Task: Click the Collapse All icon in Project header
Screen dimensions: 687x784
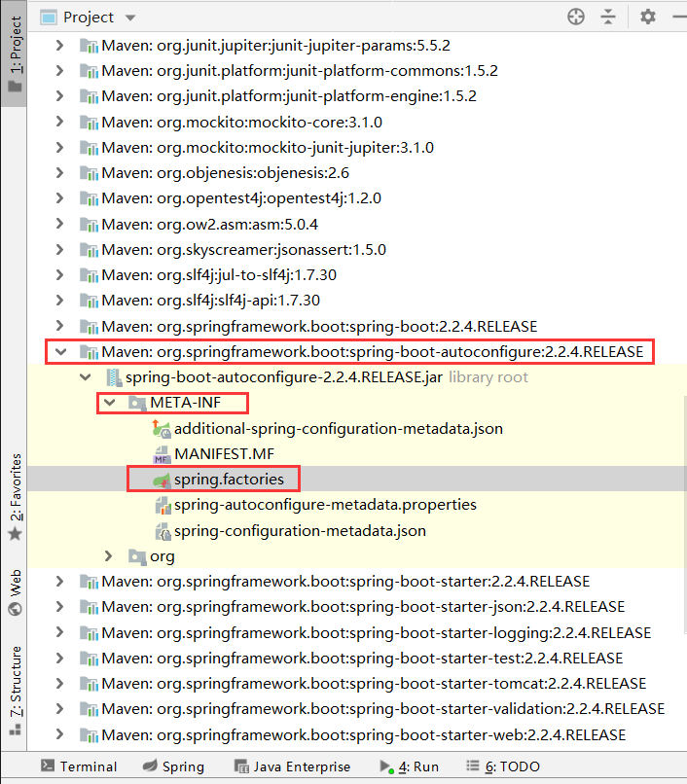Action: (608, 17)
